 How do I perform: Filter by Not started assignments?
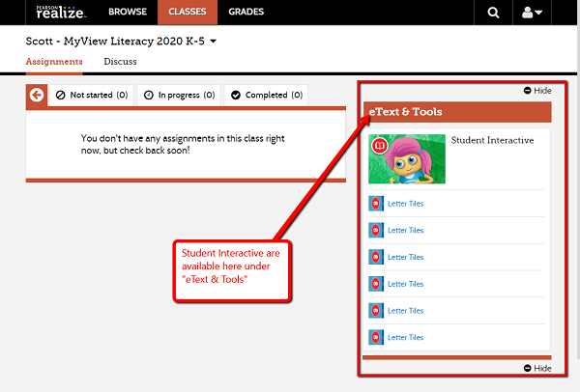point(92,96)
